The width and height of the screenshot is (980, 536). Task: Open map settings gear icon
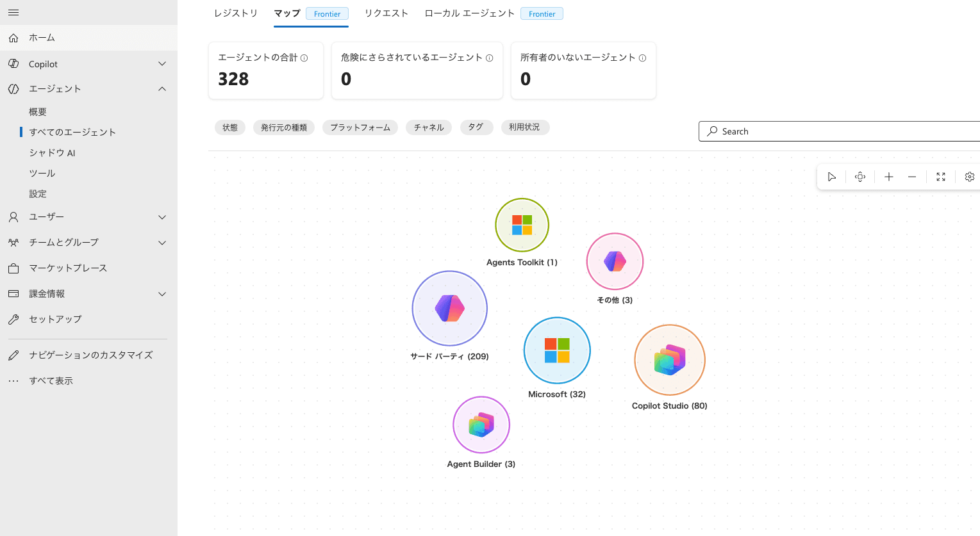(970, 177)
